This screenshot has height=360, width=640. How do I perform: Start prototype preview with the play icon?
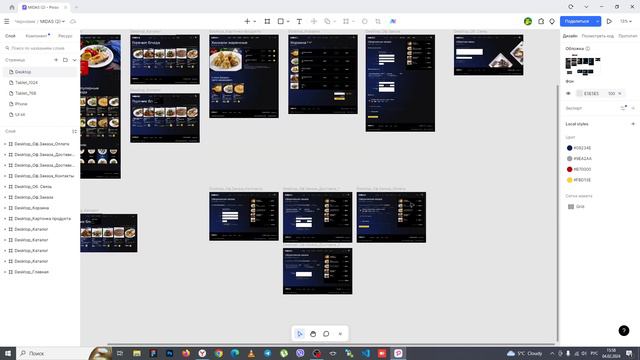609,21
